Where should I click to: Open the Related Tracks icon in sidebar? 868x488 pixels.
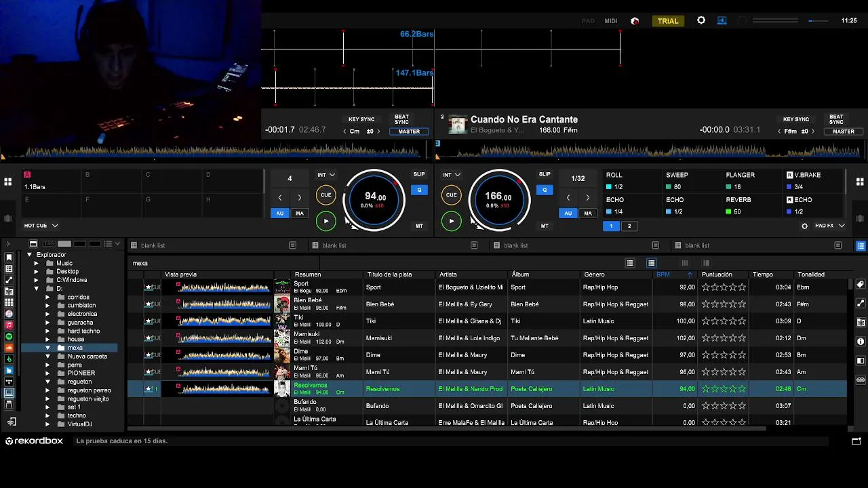[x=9, y=280]
